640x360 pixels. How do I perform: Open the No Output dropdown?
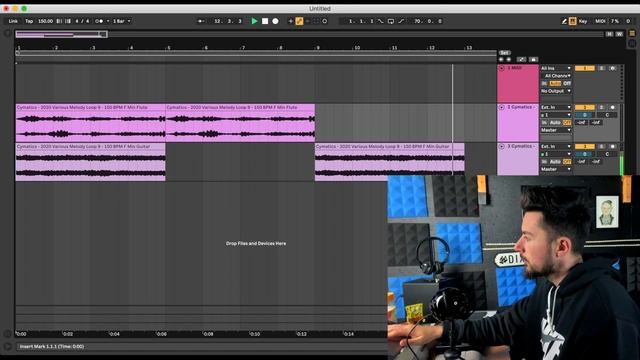(x=556, y=91)
